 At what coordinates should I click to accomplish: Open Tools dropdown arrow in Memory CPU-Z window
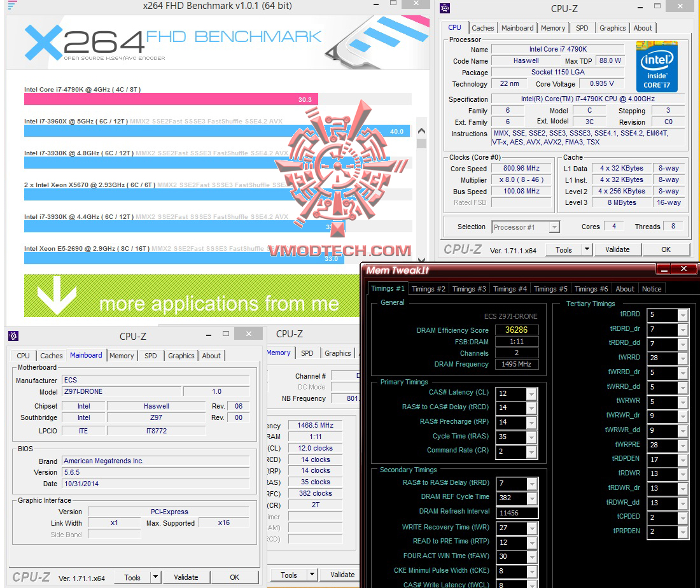pyautogui.click(x=312, y=575)
